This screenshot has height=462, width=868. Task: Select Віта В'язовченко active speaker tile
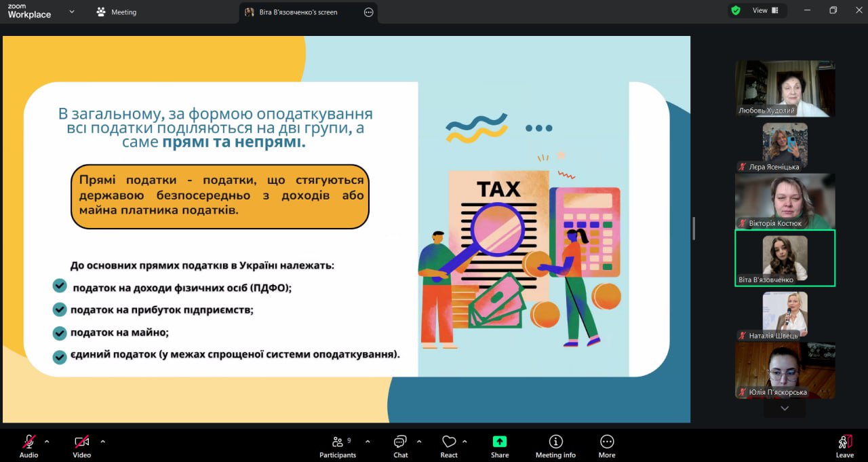785,258
